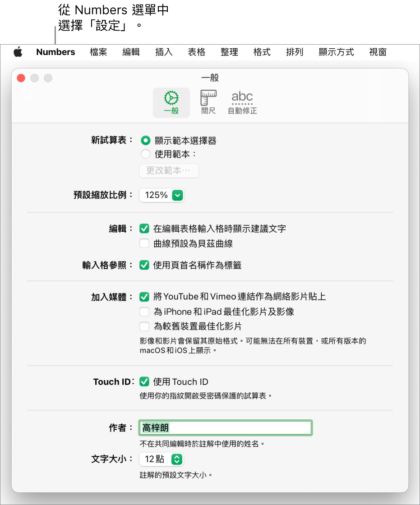The width and height of the screenshot is (420, 505).
Task: Open the 格式 menu
Action: point(262,52)
